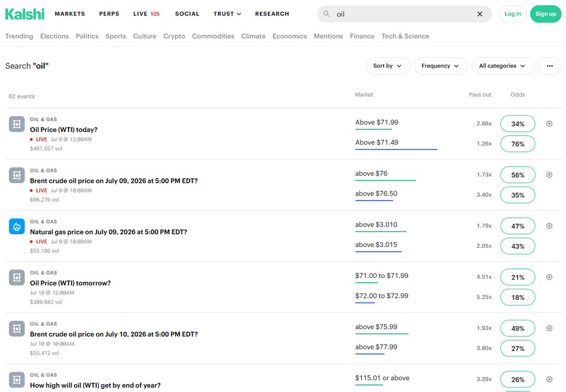Screen dimensions: 566x392
Task: Click the Sign up button
Action: 546,14
